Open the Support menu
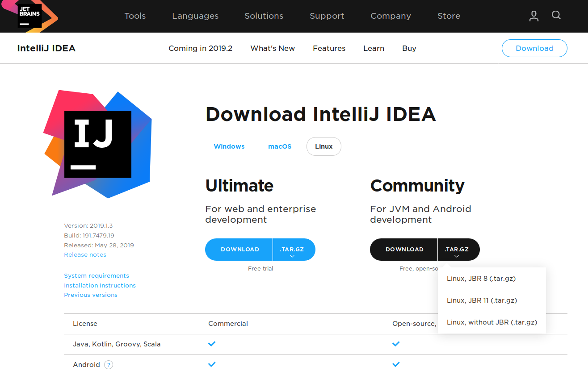Viewport: 588px width, 375px height. [327, 16]
